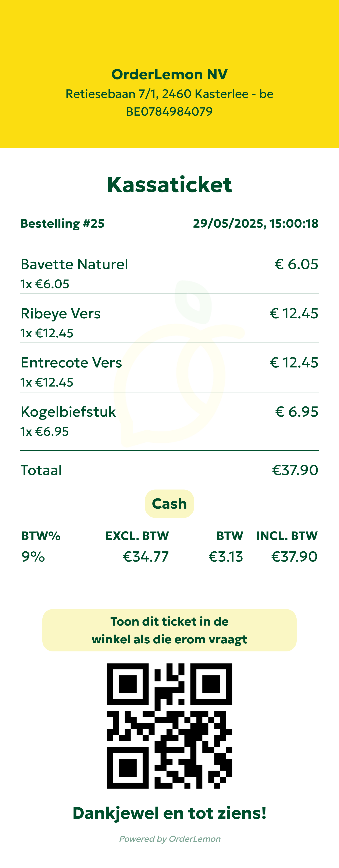Click the 'Toon dit ticket' notice banner
The image size is (339, 868).
(x=169, y=630)
